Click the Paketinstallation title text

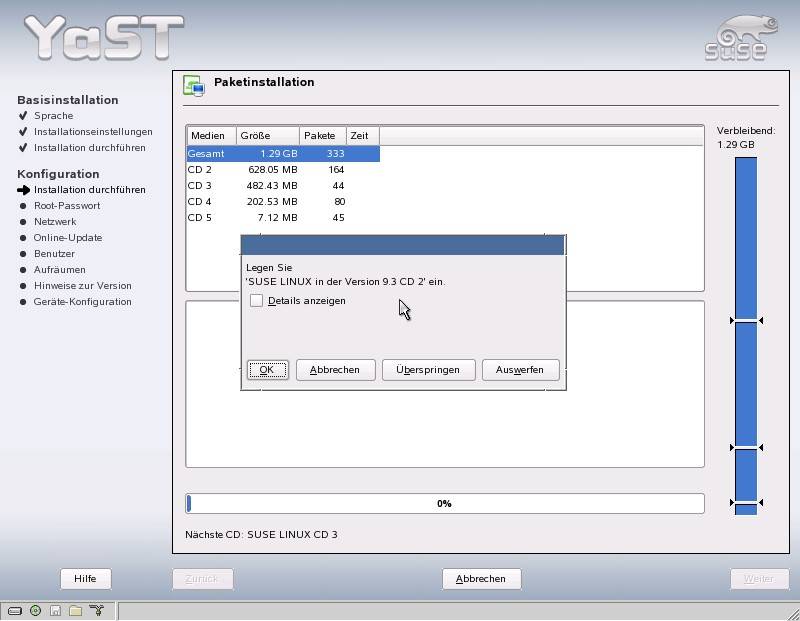(x=264, y=82)
